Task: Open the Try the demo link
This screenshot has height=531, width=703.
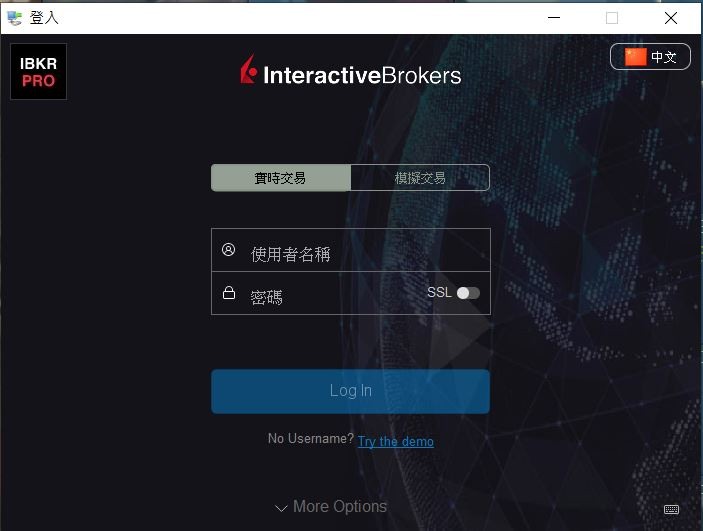Action: tap(395, 442)
